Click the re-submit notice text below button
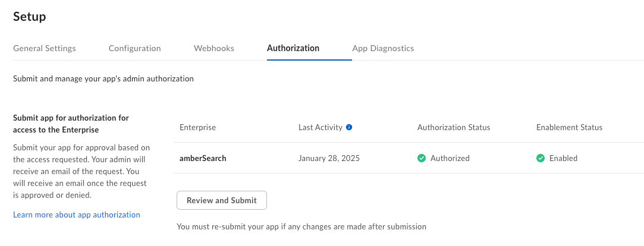The width and height of the screenshot is (644, 246). pos(301,226)
